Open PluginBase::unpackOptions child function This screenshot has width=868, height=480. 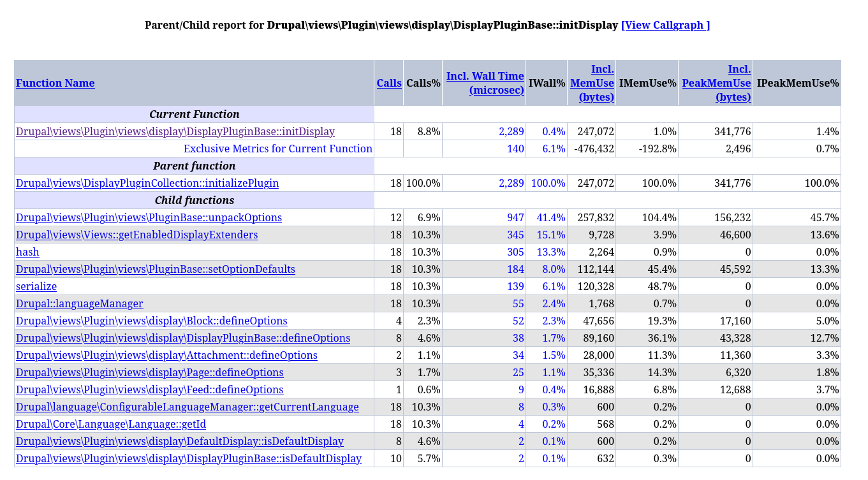tap(149, 217)
